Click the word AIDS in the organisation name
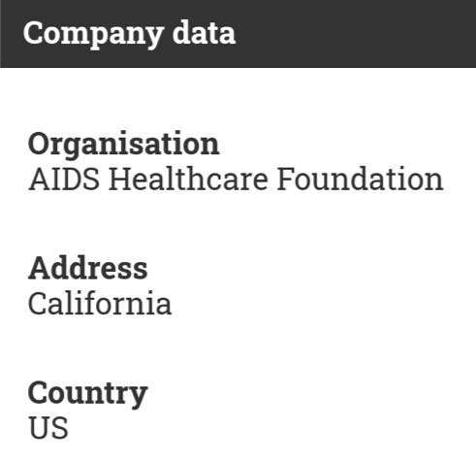 click(64, 180)
